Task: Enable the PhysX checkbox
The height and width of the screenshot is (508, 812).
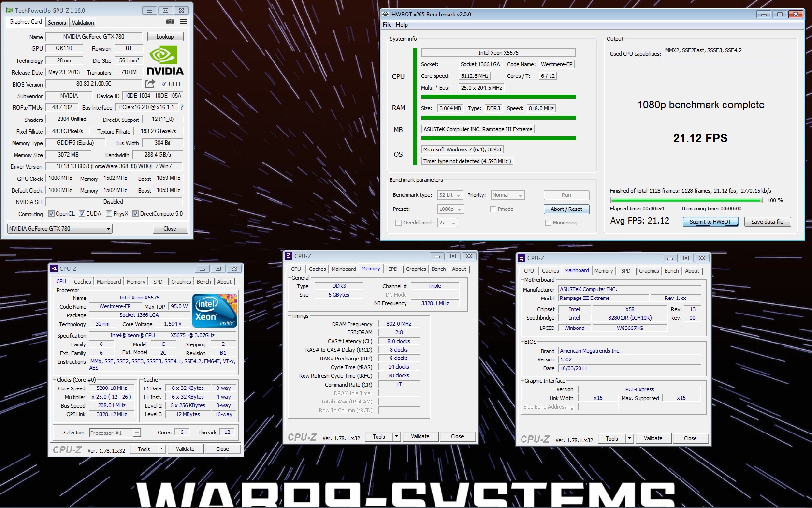Action: (109, 214)
